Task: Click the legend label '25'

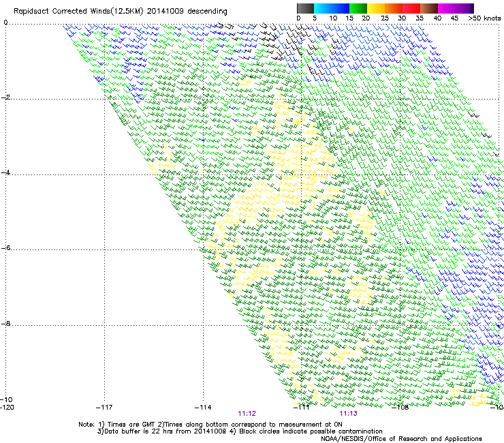Action: 385,18
